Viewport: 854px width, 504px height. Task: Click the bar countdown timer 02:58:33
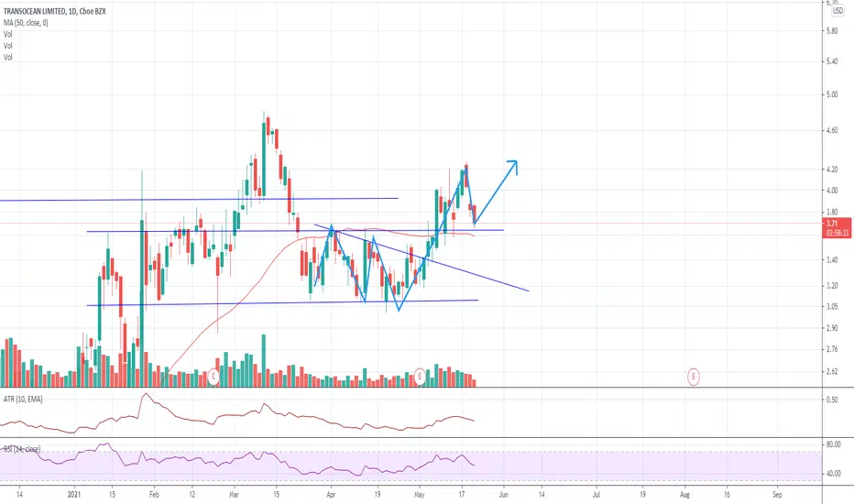coord(838,233)
